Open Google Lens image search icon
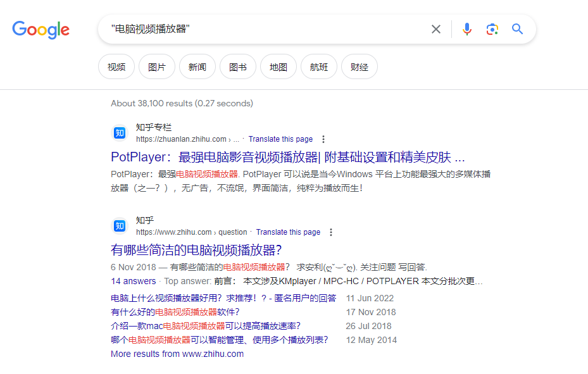The width and height of the screenshot is (588, 374). [492, 29]
